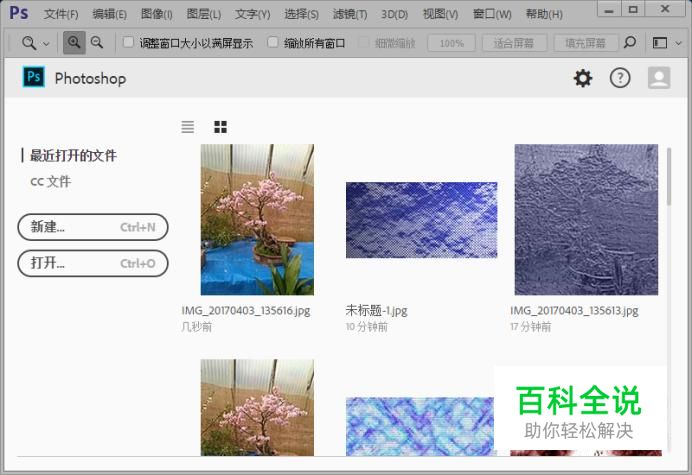Open the settings gear icon
The height and width of the screenshot is (475, 692).
point(583,78)
